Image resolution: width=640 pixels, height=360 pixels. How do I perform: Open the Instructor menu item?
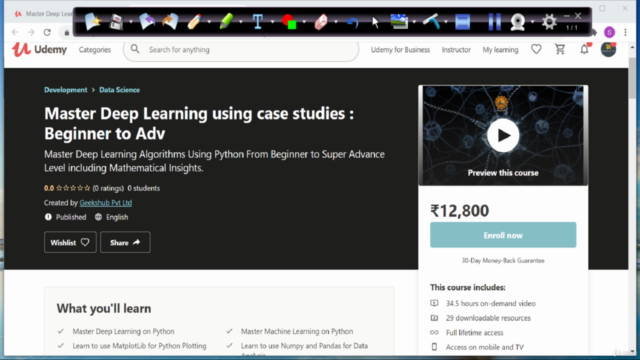pyautogui.click(x=456, y=50)
